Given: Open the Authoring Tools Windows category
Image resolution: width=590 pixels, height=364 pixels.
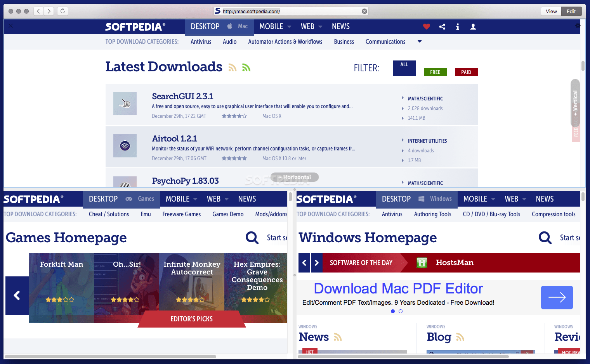Looking at the screenshot, I should point(432,214).
